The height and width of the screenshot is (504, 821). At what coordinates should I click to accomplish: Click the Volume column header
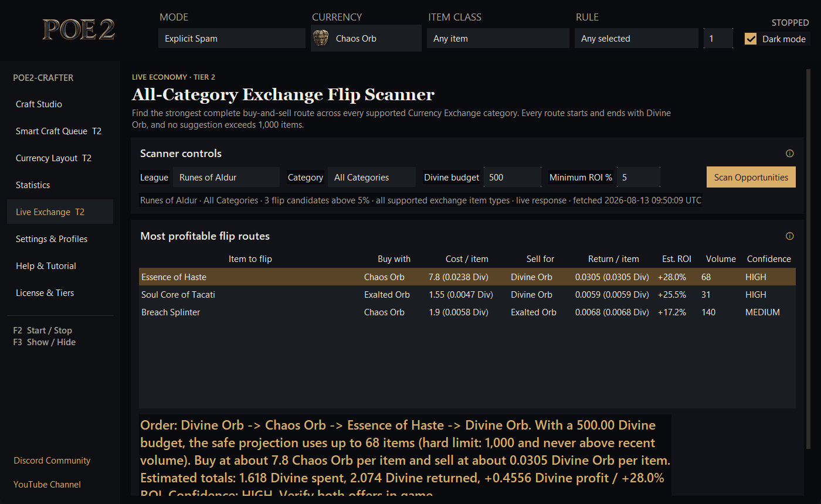tap(721, 259)
